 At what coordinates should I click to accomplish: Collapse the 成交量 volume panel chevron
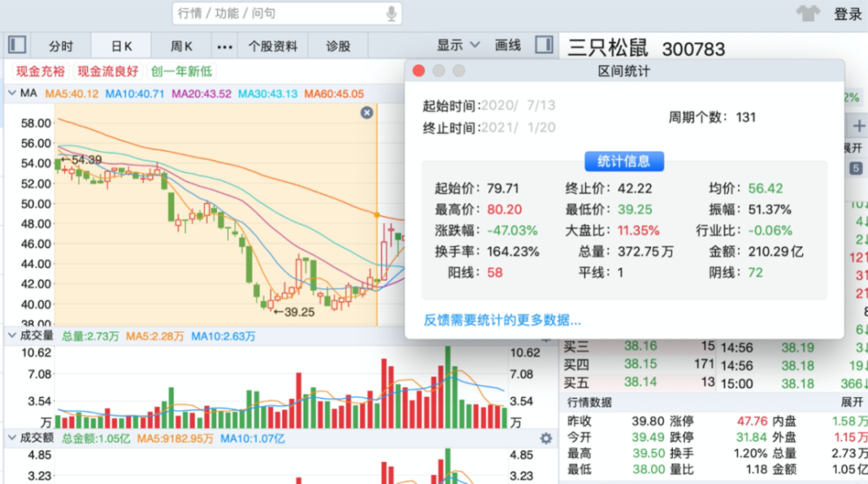coord(11,335)
